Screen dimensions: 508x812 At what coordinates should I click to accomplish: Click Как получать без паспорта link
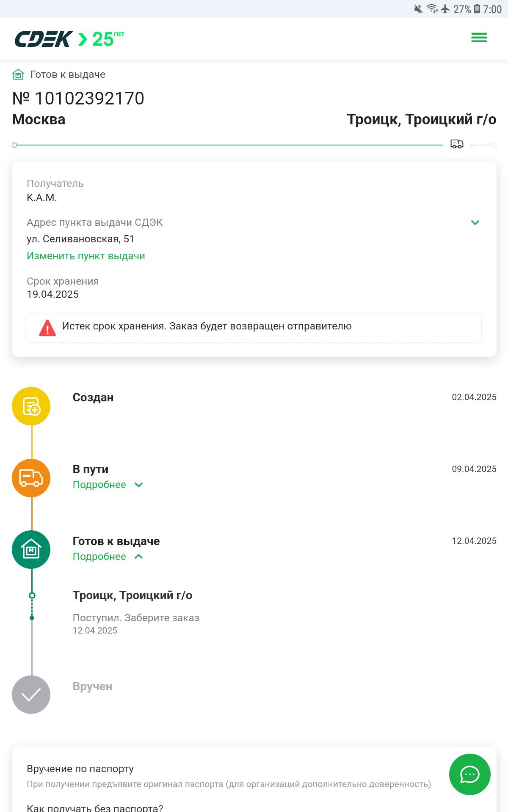95,807
